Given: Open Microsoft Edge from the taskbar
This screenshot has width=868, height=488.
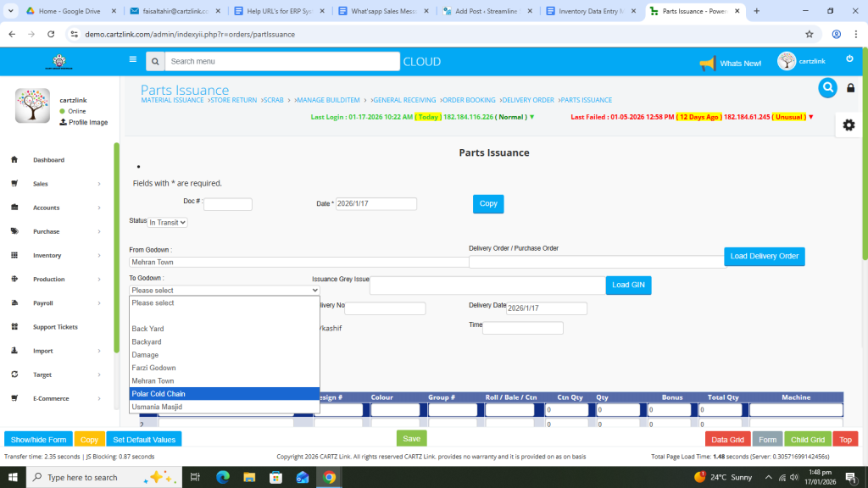Looking at the screenshot, I should [x=223, y=477].
